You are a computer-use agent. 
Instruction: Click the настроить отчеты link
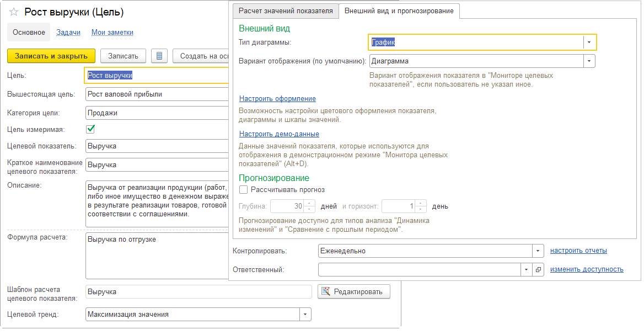click(x=578, y=251)
